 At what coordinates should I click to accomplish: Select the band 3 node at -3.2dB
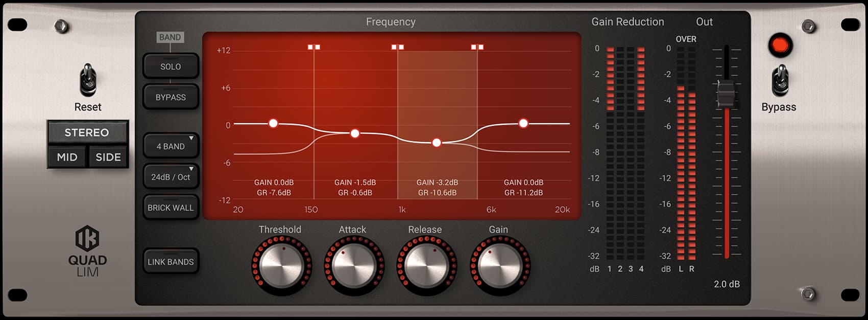point(437,143)
